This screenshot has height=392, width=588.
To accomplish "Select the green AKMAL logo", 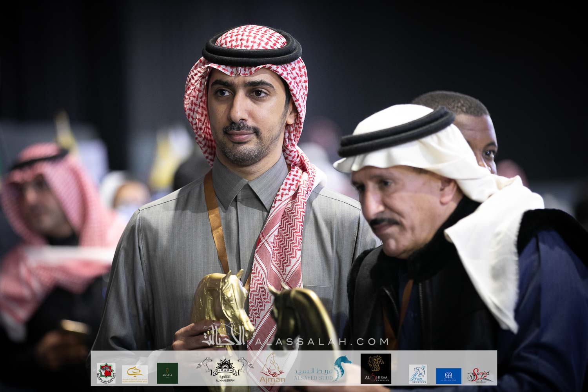I will (167, 373).
